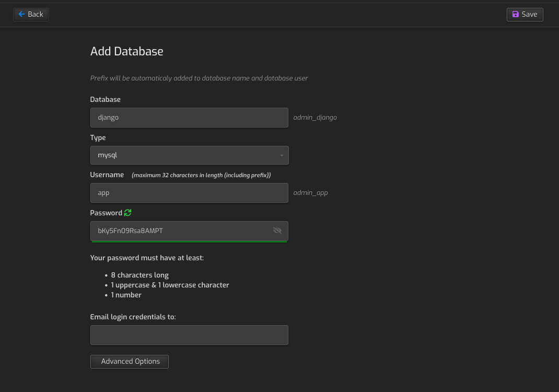Toggle password visibility with the eye icon
This screenshot has width=559, height=392.
coord(277,230)
